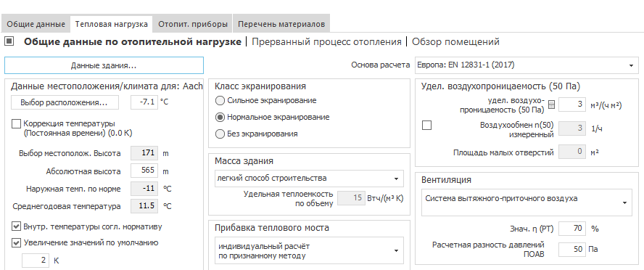Open the Прибавка теплового моста dropdown
Viewport: 644px width, 270px height.
click(309, 250)
